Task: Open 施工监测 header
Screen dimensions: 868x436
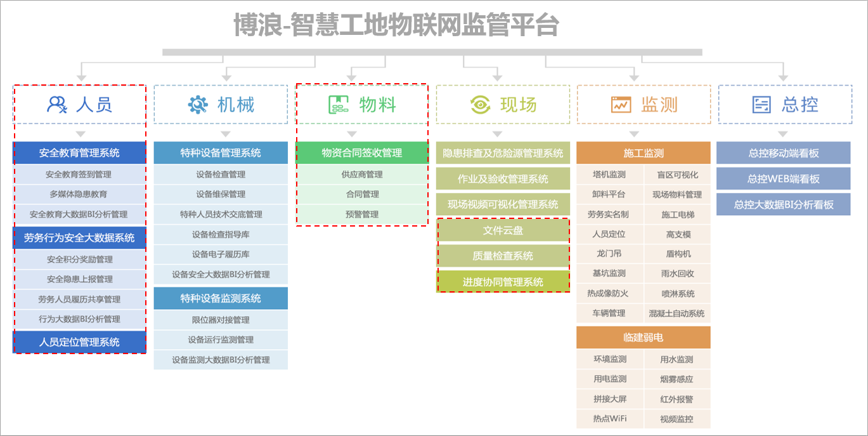Action: 644,153
